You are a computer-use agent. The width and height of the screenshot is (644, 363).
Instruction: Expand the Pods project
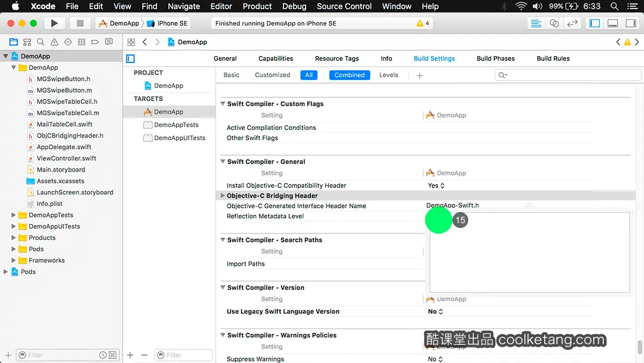(6, 272)
